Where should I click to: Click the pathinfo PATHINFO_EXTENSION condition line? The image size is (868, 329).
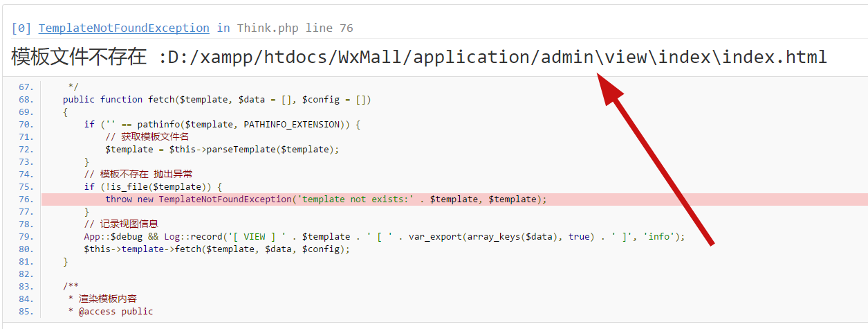click(222, 125)
